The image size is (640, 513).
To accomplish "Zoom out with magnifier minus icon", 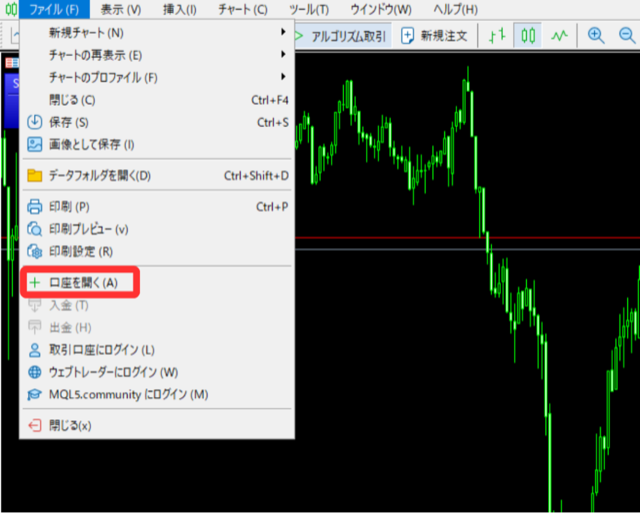I will [x=627, y=35].
